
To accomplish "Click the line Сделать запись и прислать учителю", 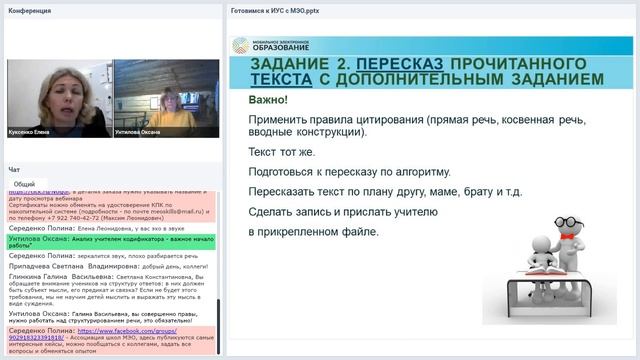I will [343, 212].
